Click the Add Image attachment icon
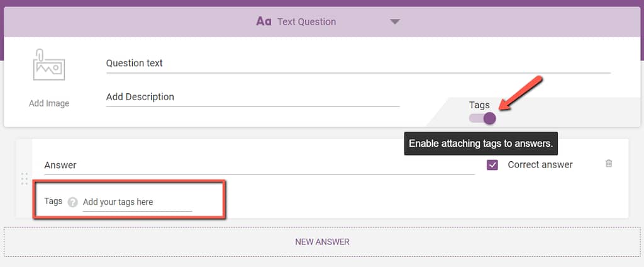The width and height of the screenshot is (644, 267). (49, 65)
